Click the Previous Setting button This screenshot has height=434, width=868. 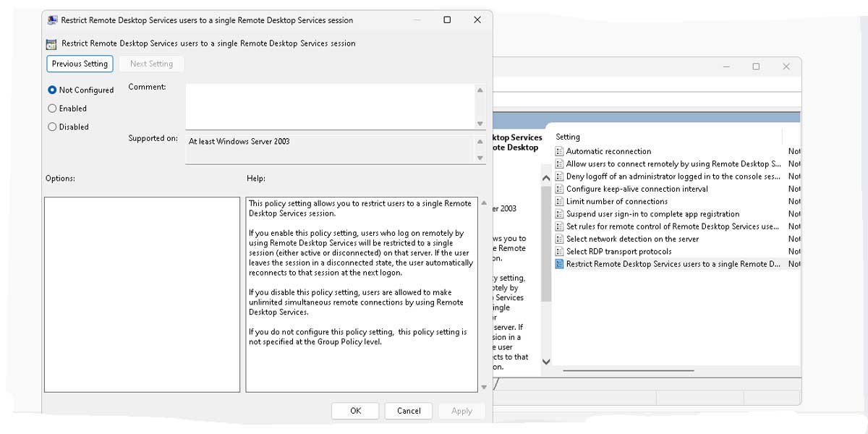tap(80, 64)
